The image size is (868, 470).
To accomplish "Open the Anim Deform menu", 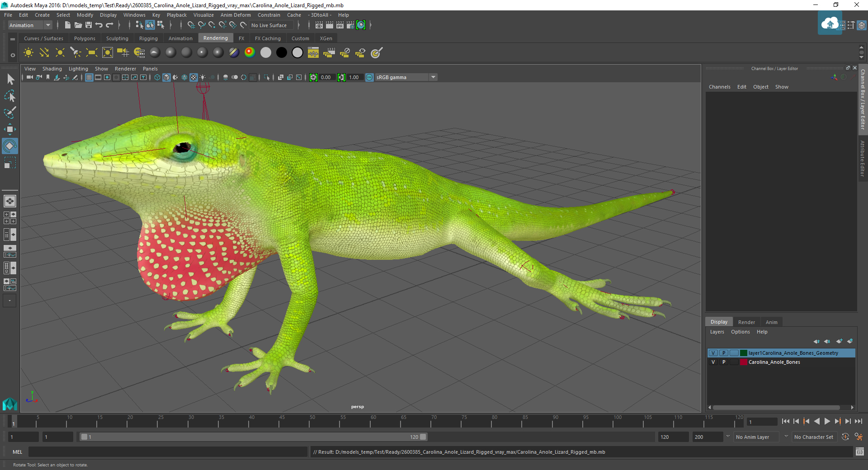I will (x=236, y=15).
